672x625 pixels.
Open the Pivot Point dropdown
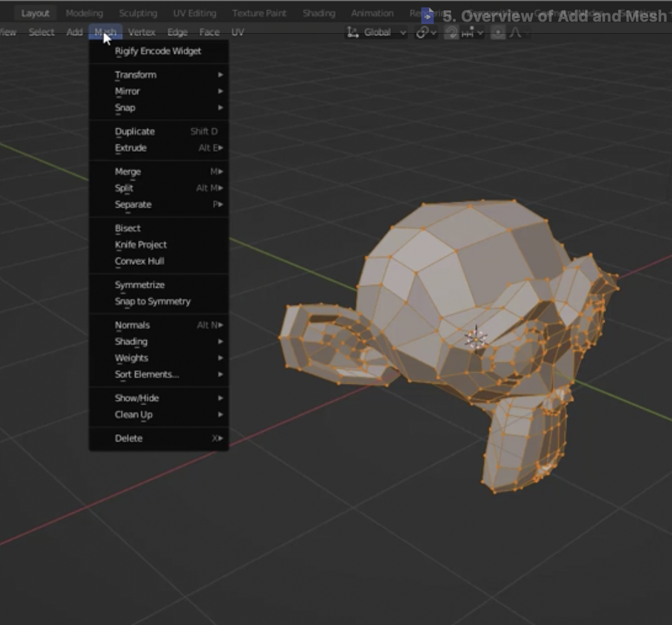pyautogui.click(x=426, y=32)
